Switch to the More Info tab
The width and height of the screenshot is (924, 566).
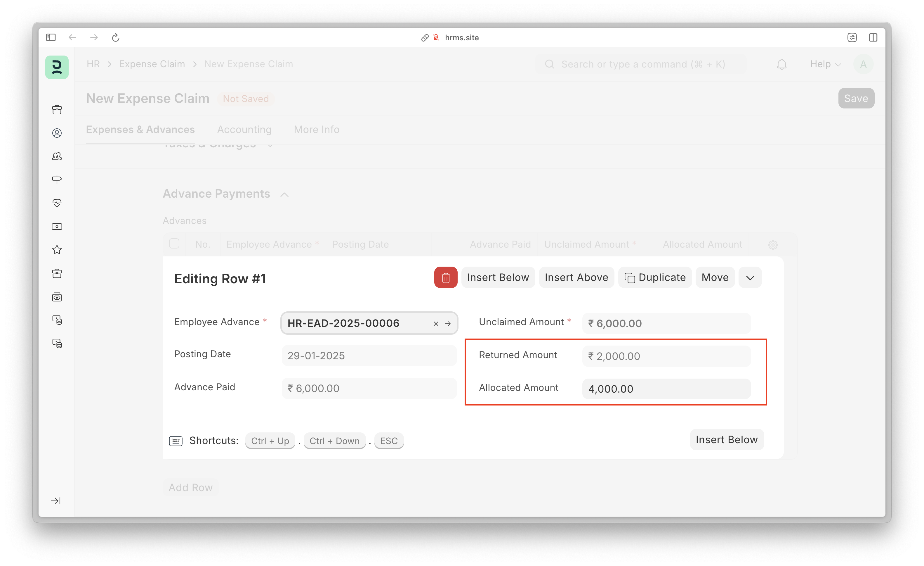(317, 130)
